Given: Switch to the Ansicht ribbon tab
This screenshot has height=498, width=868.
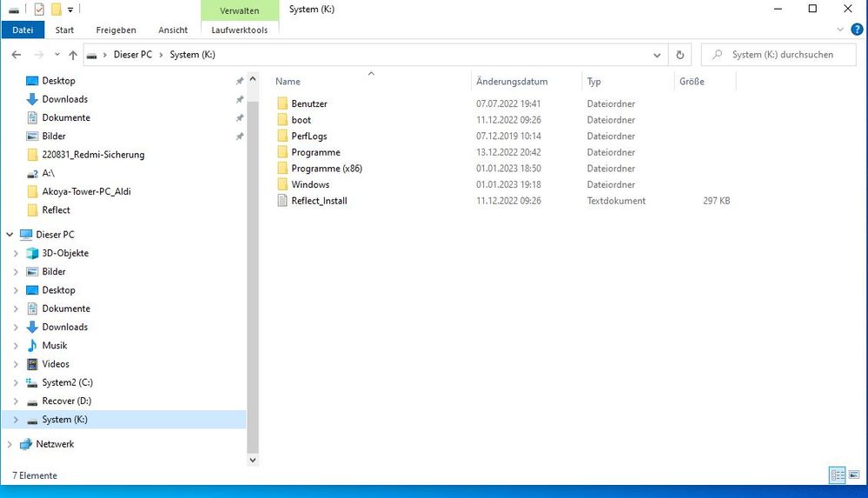Looking at the screenshot, I should point(173,30).
